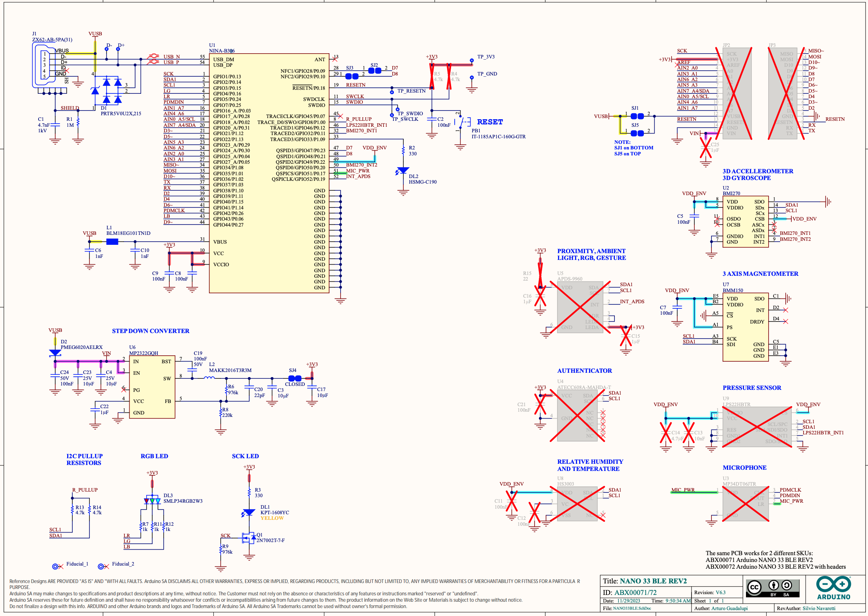Click the STEP DOWN CONVERTER heading

pos(151,331)
